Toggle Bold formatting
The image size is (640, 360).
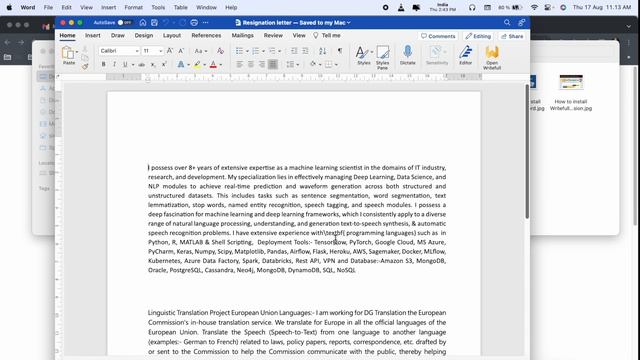[103, 64]
